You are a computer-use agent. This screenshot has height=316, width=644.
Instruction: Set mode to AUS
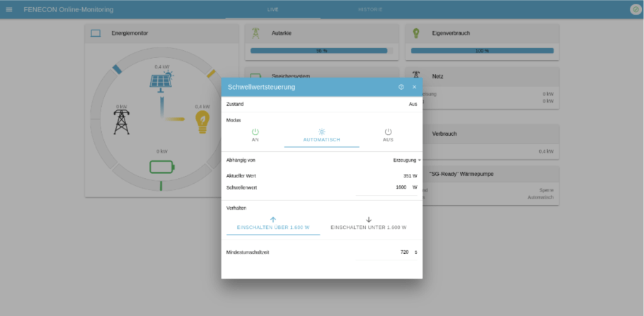click(388, 135)
